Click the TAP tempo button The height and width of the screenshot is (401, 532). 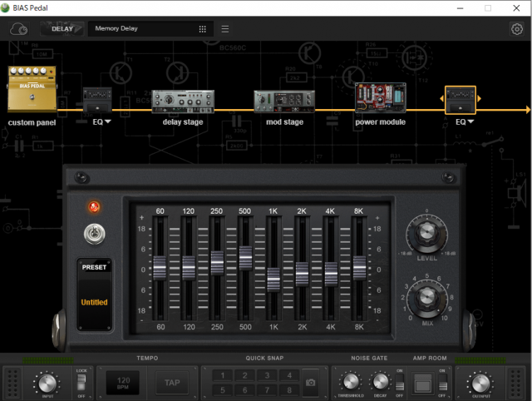(x=172, y=383)
